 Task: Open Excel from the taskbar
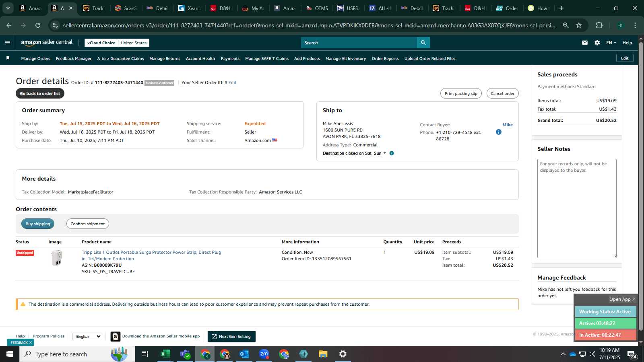(x=165, y=354)
